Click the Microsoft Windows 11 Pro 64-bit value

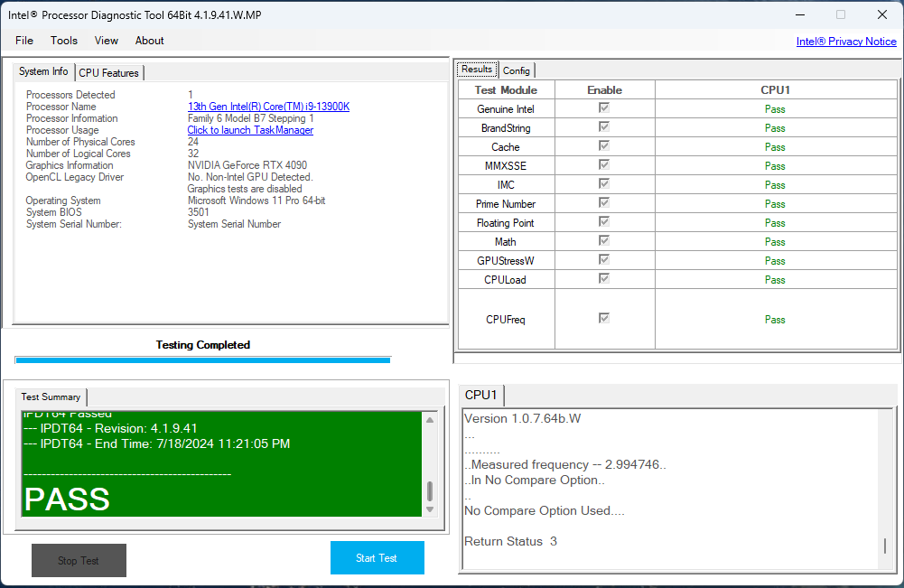point(256,201)
